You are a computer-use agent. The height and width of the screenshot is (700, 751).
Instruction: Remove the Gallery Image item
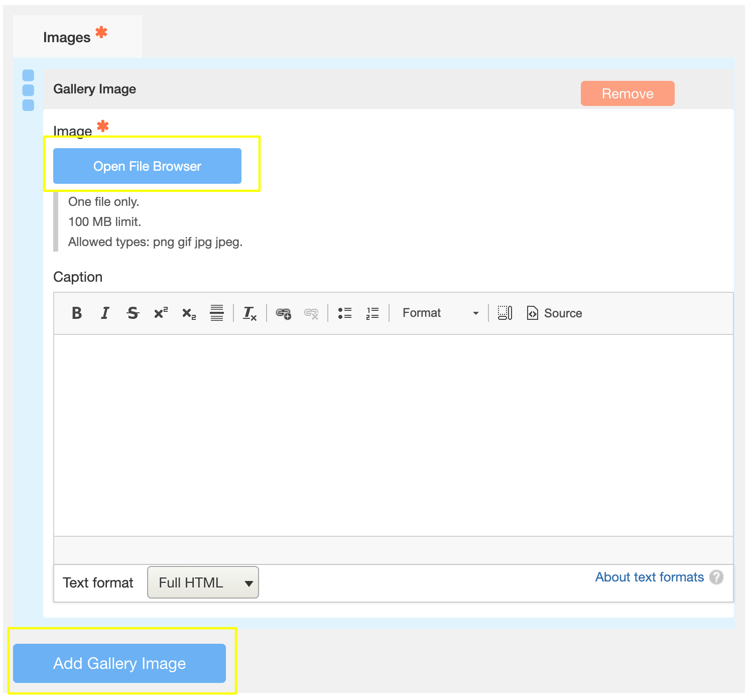(627, 93)
